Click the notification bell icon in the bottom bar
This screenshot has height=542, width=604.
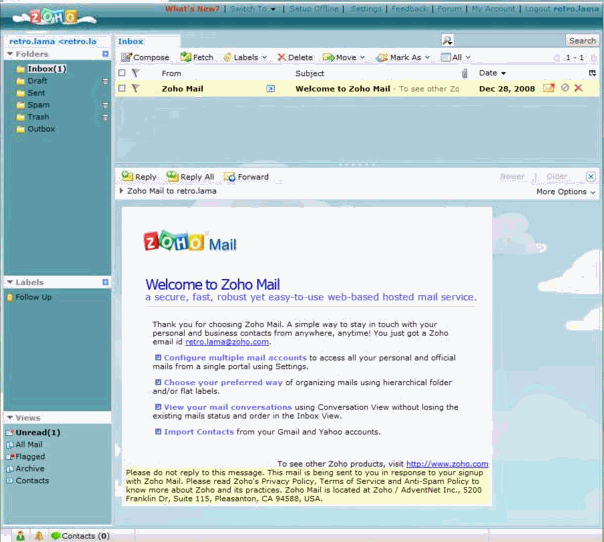pos(39,535)
